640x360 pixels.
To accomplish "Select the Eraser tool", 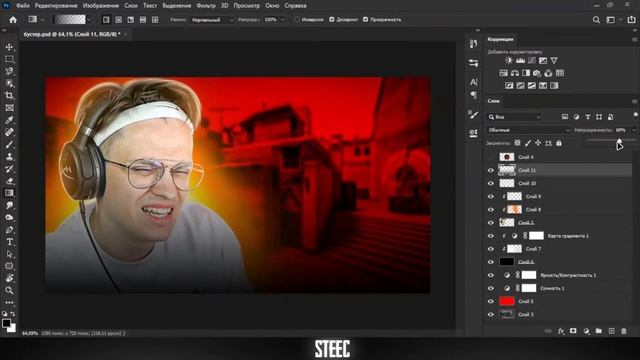I will (9, 181).
